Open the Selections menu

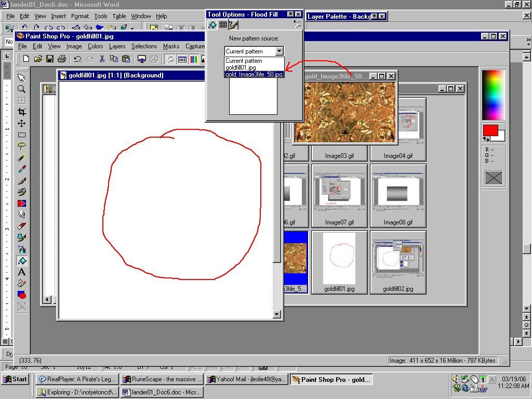point(144,46)
